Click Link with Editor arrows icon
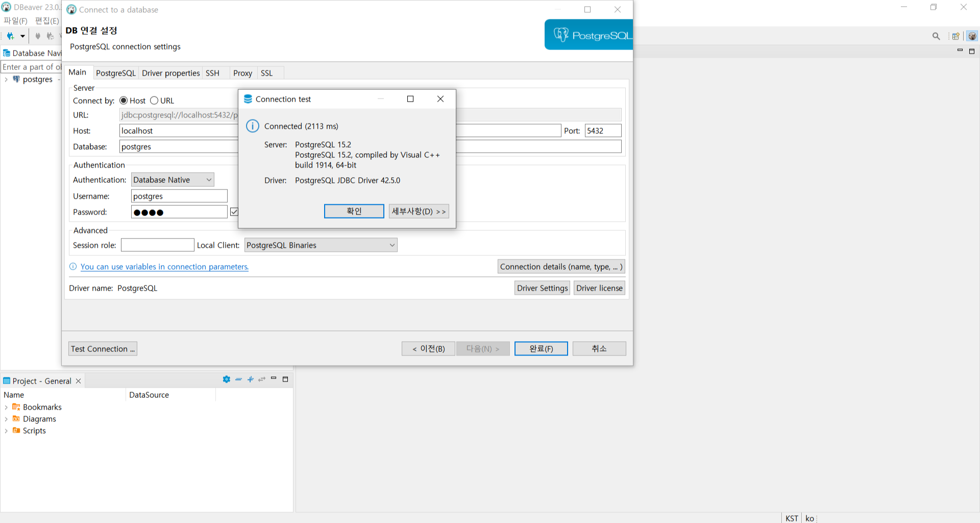 tap(262, 379)
